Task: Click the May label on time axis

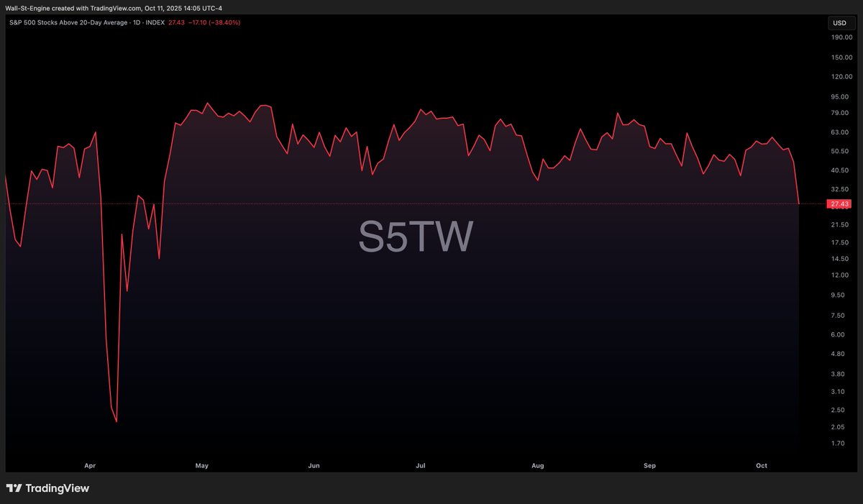Action: coord(201,466)
